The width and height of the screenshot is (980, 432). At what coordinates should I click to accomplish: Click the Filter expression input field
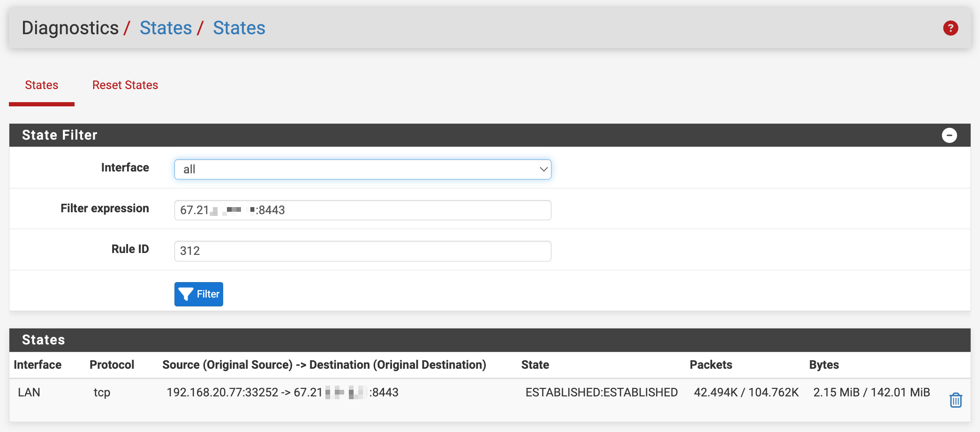(362, 210)
